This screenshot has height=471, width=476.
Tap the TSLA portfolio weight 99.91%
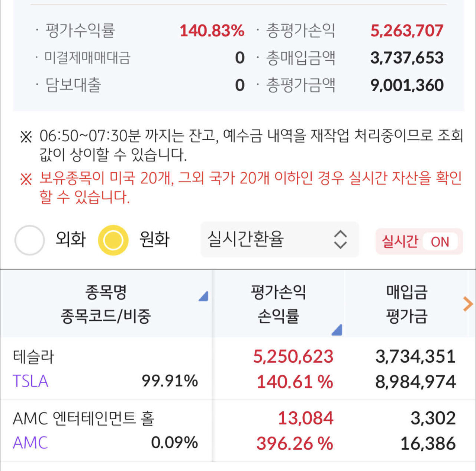pyautogui.click(x=170, y=381)
